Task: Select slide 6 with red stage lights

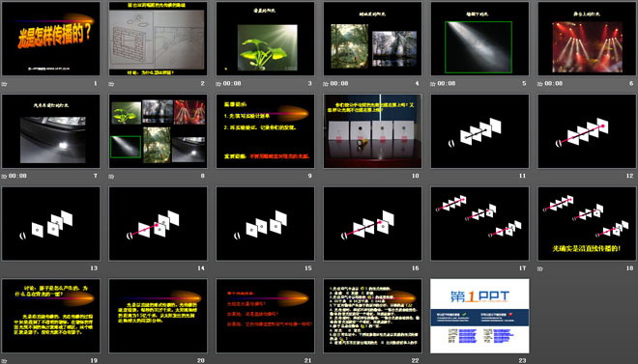Action: (x=587, y=39)
